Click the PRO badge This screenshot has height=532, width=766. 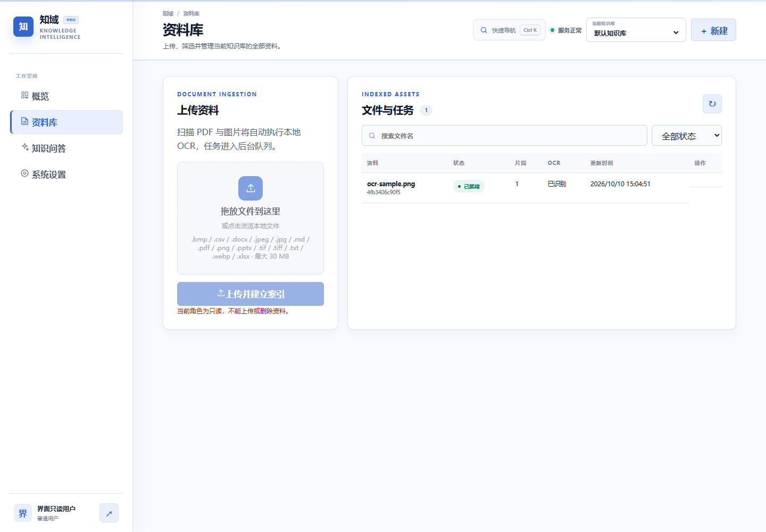click(71, 20)
